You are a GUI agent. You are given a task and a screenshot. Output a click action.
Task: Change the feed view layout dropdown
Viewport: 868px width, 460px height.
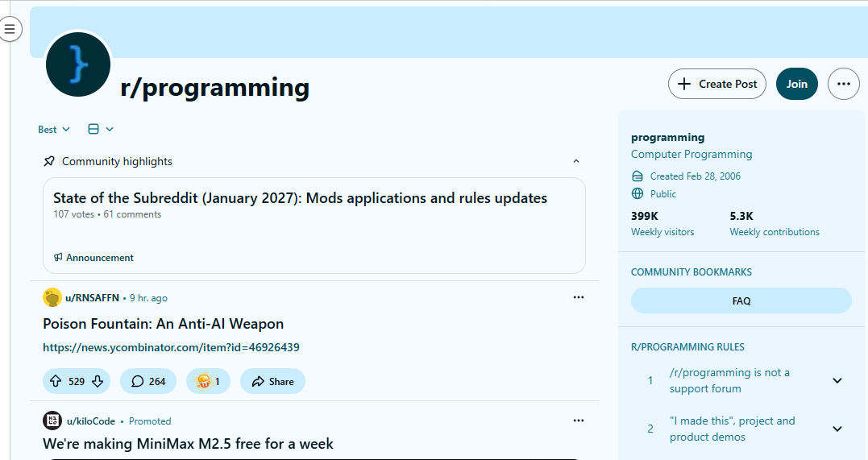pyautogui.click(x=101, y=129)
